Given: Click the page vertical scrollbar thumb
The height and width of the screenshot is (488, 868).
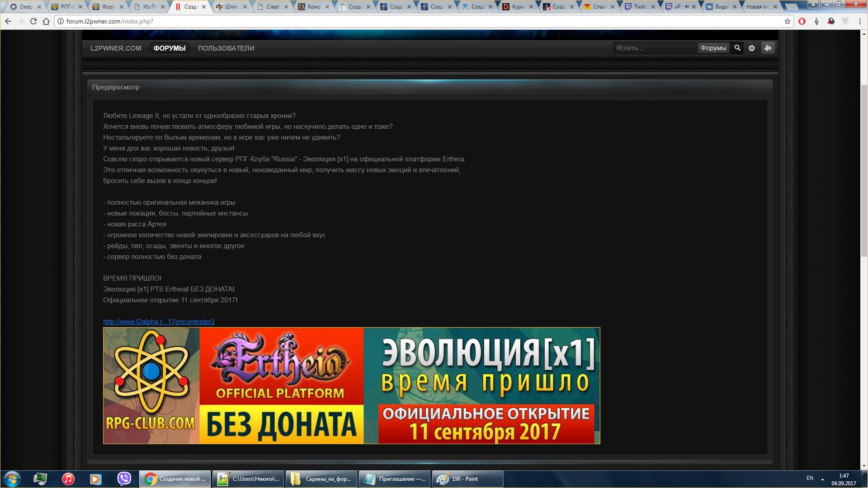Looking at the screenshot, I should click(864, 172).
